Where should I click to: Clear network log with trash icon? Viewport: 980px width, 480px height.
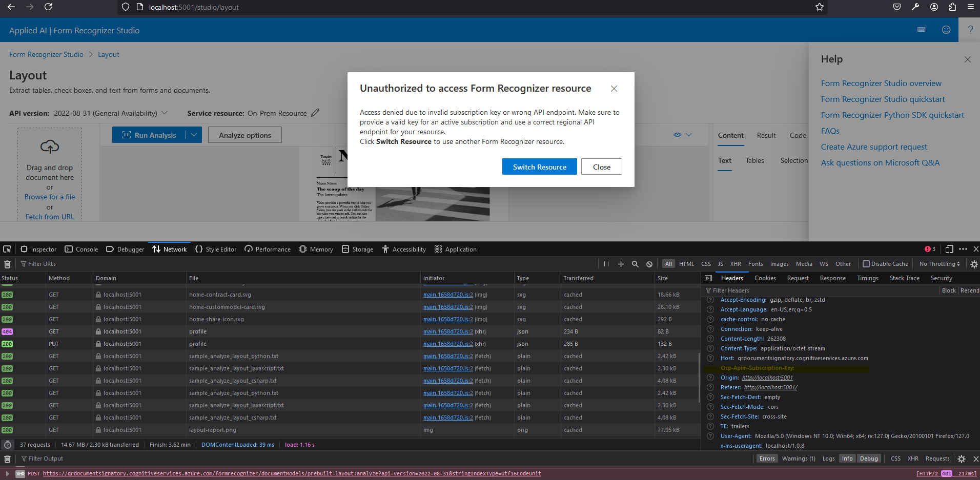click(8, 264)
